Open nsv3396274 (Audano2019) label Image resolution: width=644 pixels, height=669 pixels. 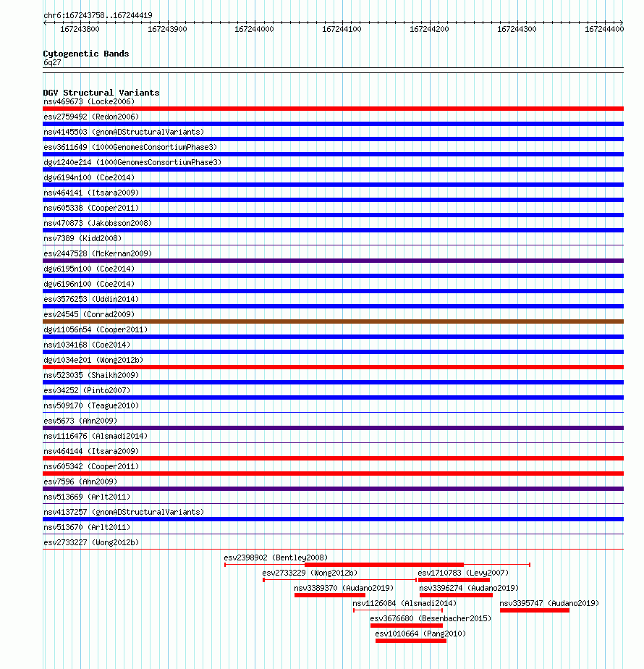[x=469, y=589]
